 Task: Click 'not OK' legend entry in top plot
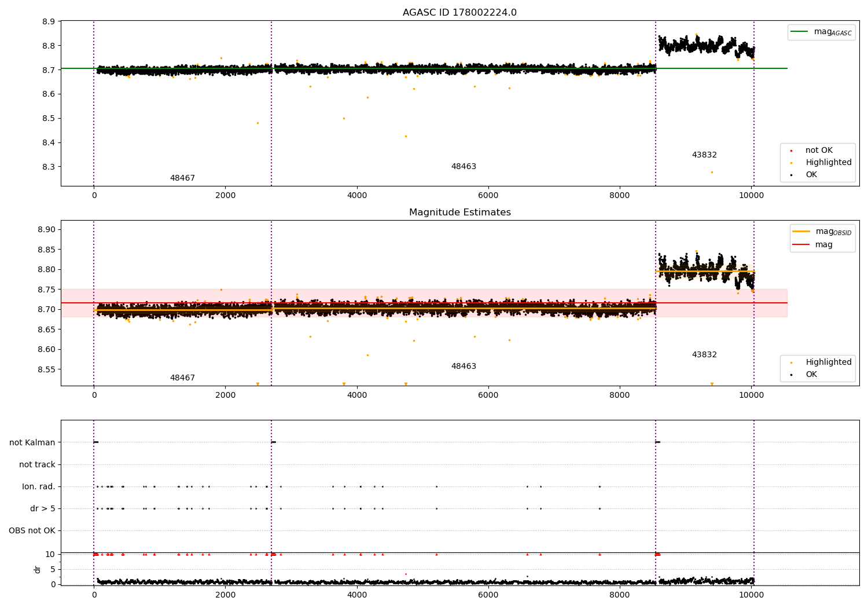point(819,151)
